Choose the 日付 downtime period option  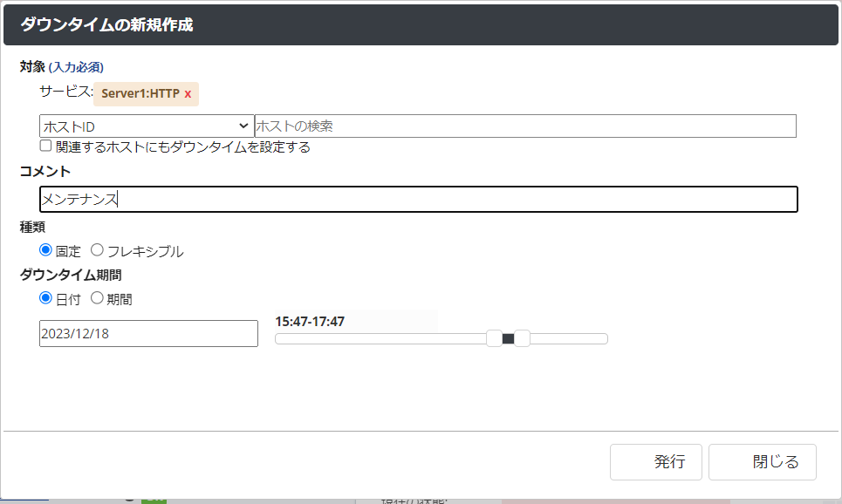[x=46, y=298]
